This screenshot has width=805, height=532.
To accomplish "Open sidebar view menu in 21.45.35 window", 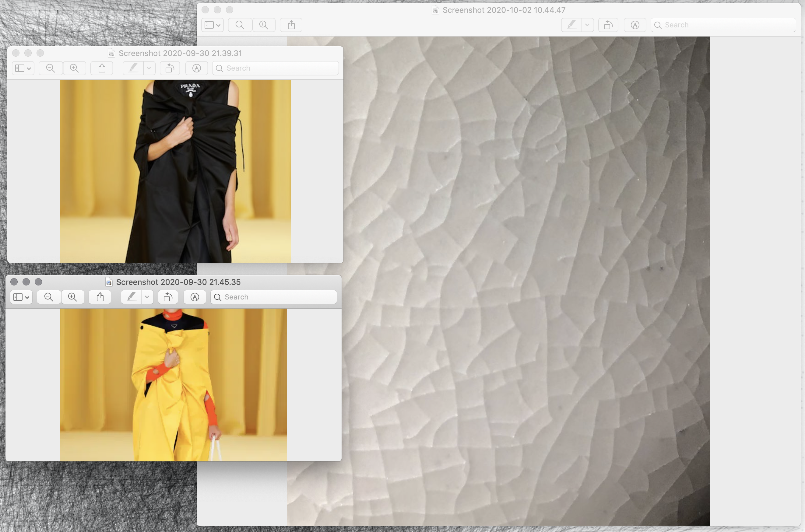I will click(x=21, y=297).
